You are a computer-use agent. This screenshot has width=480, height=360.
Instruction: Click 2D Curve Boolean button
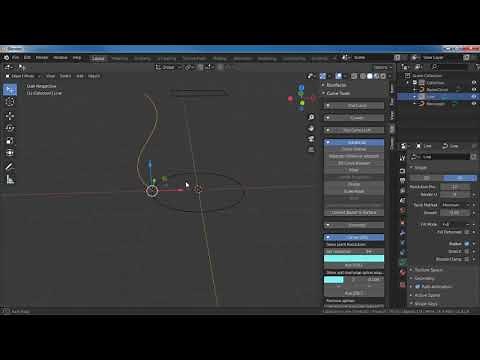(354, 163)
